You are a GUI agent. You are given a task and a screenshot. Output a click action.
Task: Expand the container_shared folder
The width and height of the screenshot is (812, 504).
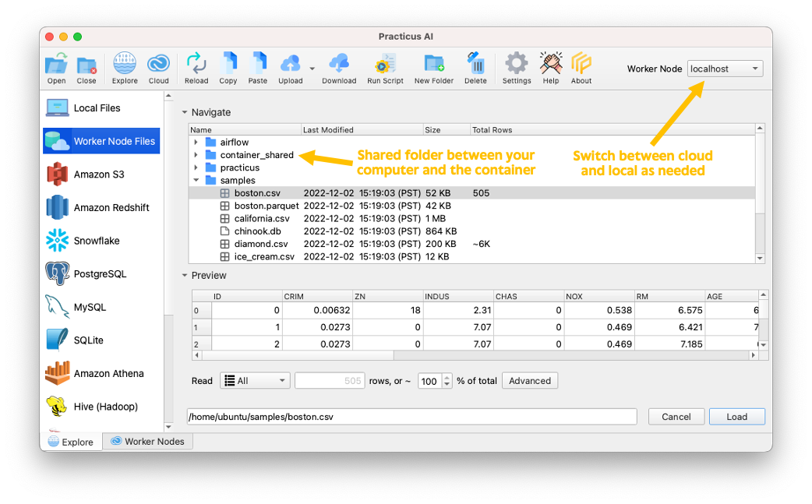coord(196,155)
